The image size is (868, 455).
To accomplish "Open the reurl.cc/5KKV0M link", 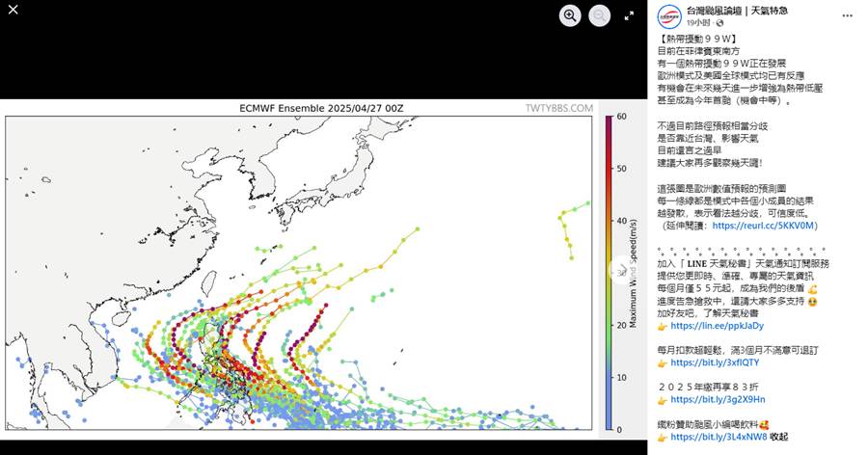I will point(763,226).
